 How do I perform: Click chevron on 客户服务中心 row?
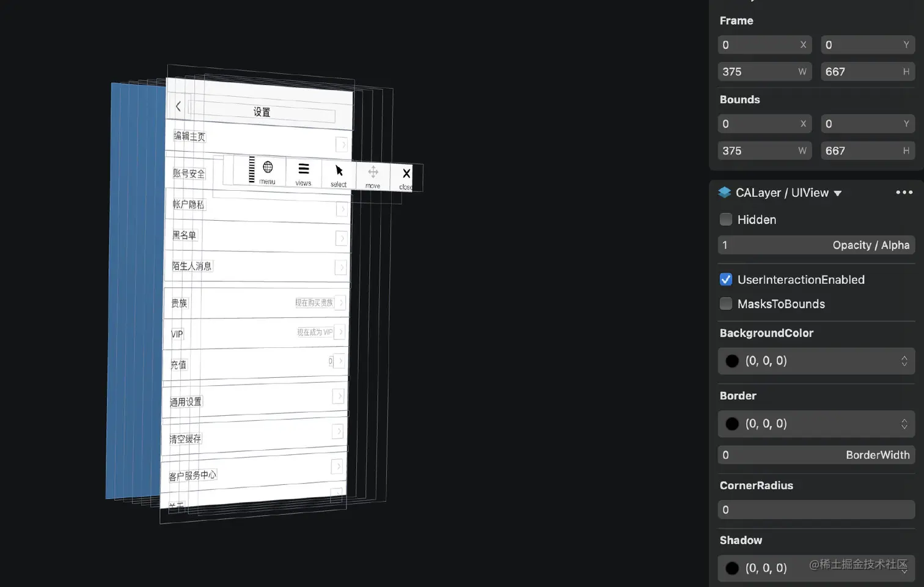[337, 467]
